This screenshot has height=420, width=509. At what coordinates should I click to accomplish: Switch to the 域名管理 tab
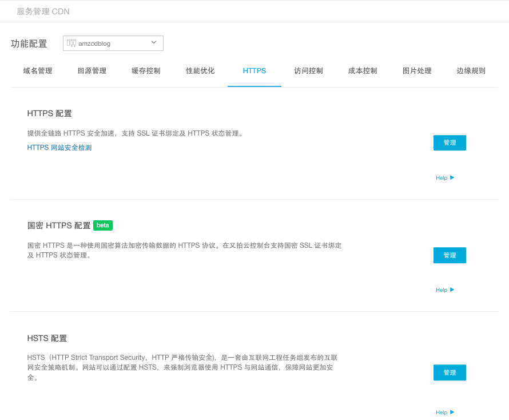pos(38,71)
